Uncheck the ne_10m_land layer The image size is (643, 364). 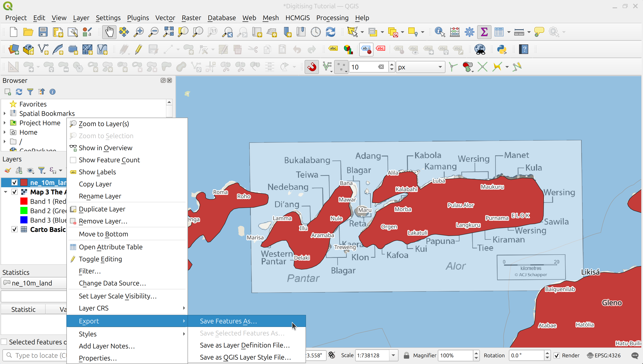[14, 182]
